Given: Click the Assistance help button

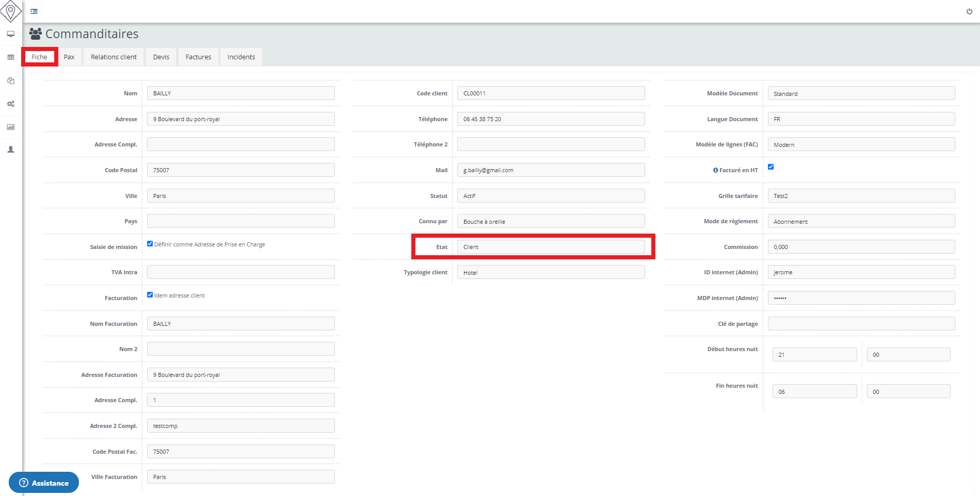Looking at the screenshot, I should click(44, 483).
